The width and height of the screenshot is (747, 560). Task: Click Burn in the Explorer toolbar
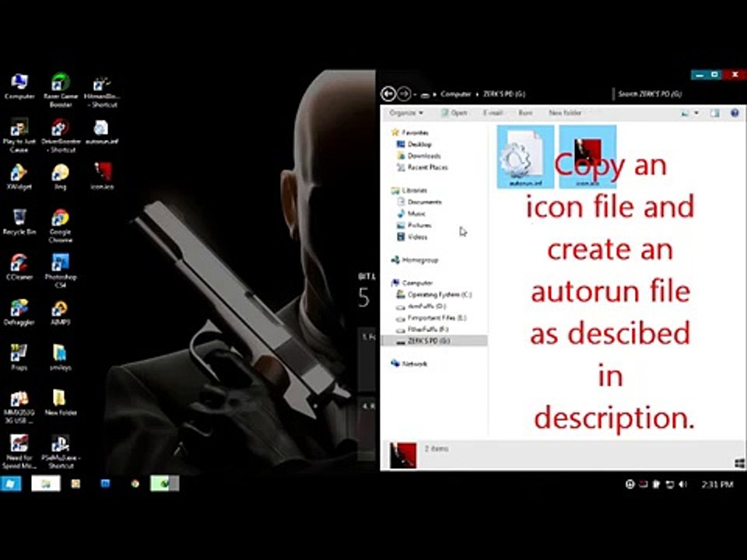[x=525, y=113]
